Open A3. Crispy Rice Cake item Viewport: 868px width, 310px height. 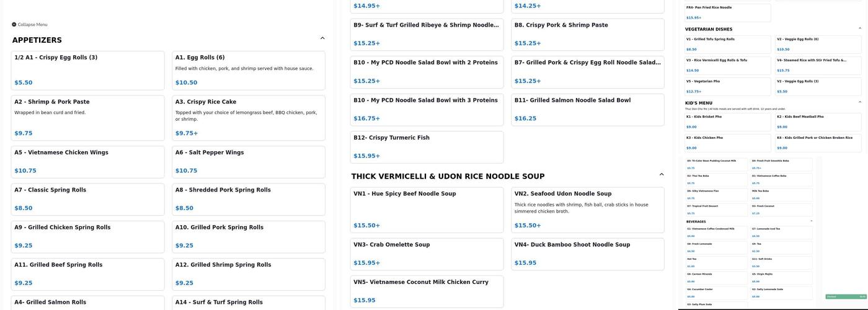[249, 118]
